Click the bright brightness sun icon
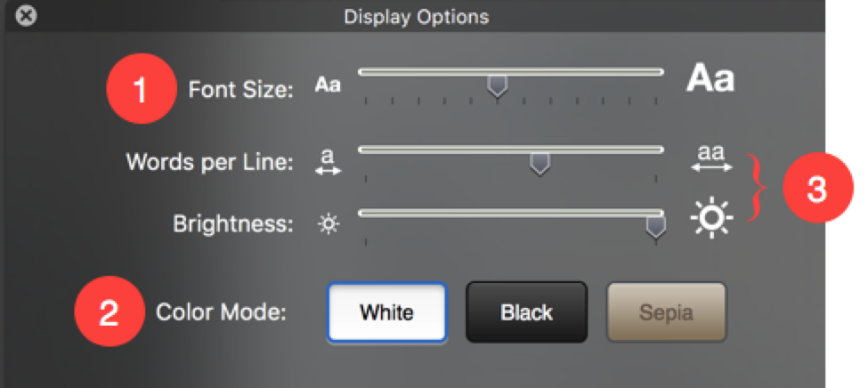Viewport: 868px width, 388px height. pos(711,218)
